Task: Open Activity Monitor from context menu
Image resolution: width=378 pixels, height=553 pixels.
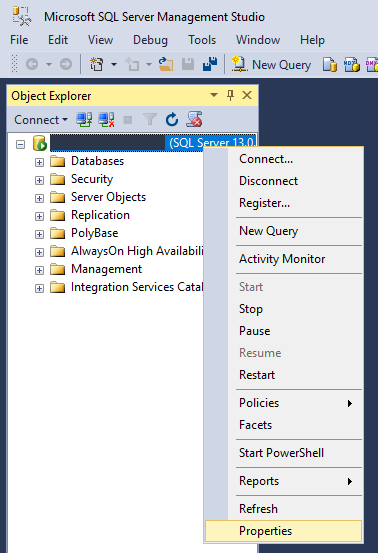Action: coord(284,259)
